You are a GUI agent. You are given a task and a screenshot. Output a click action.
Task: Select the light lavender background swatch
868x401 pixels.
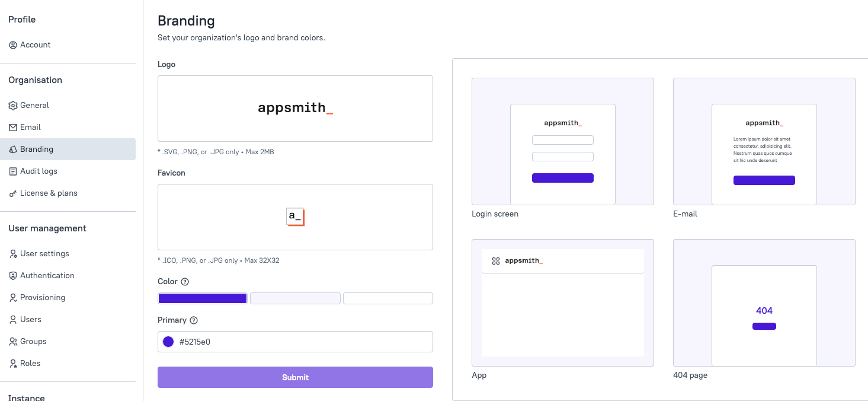pos(295,298)
